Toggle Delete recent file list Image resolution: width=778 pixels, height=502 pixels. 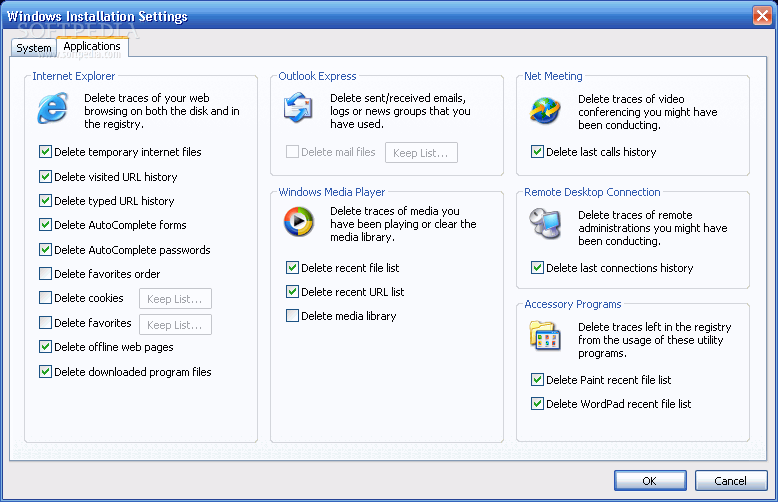pyautogui.click(x=292, y=268)
